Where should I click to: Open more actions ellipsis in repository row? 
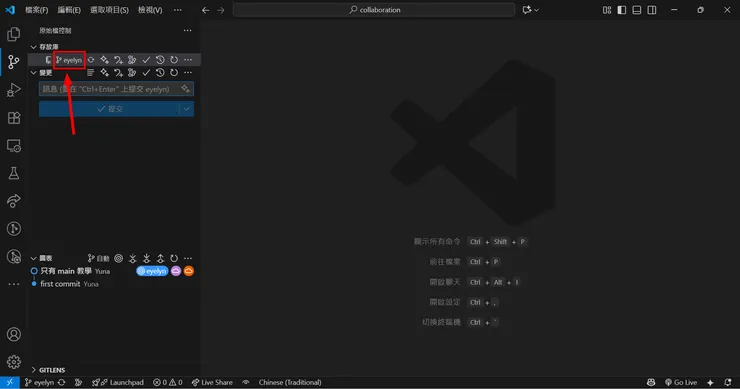coord(188,60)
